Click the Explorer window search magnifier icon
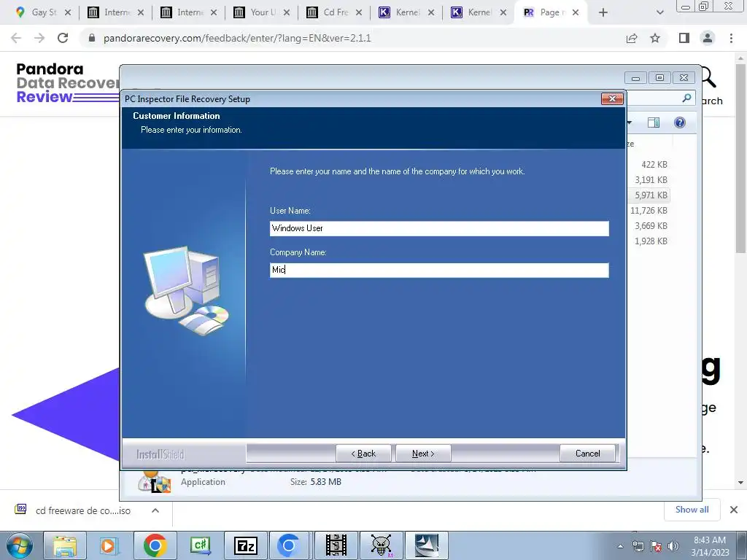747x560 pixels. click(x=686, y=98)
